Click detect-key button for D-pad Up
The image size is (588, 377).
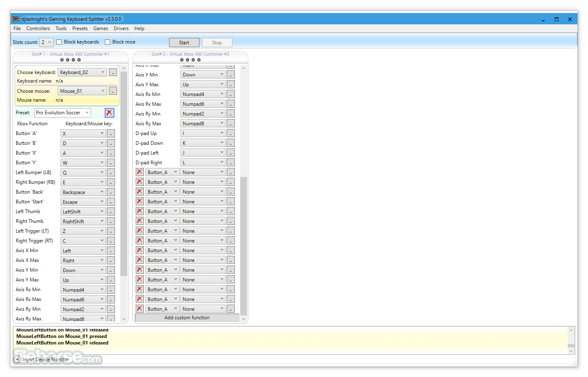click(231, 133)
